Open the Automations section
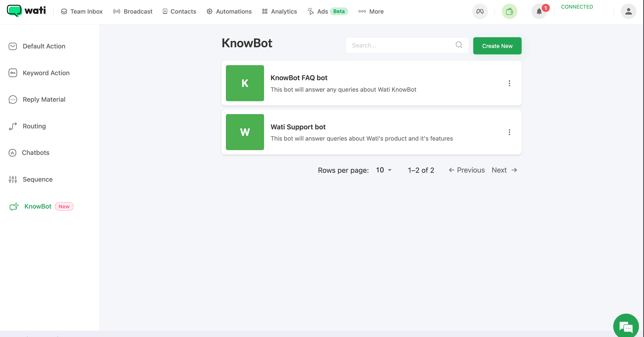The height and width of the screenshot is (337, 644). [229, 11]
